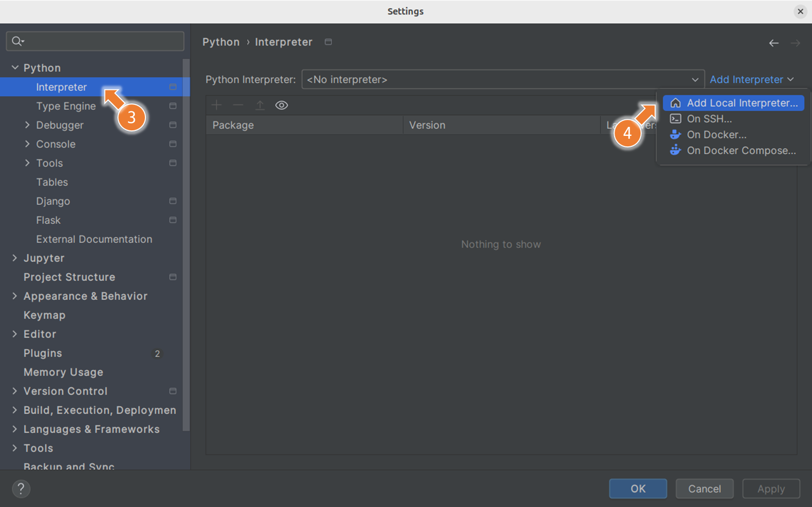The height and width of the screenshot is (507, 812).
Task: Click the project icon on Project Structure row
Action: pos(173,277)
